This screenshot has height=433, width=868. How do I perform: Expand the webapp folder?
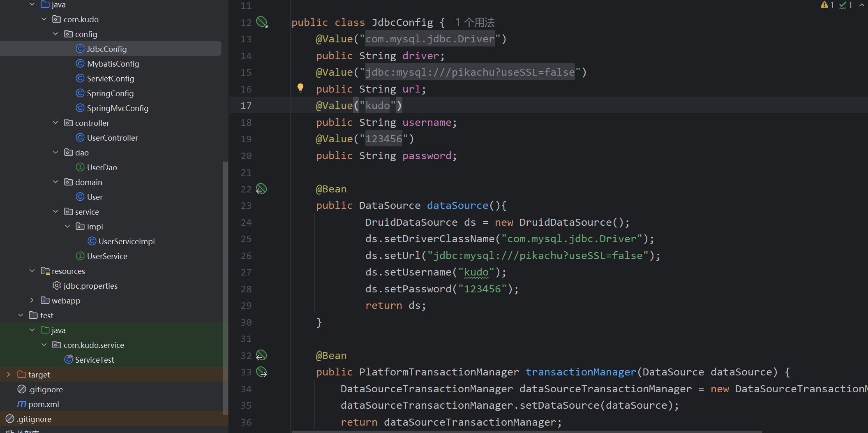coord(32,301)
